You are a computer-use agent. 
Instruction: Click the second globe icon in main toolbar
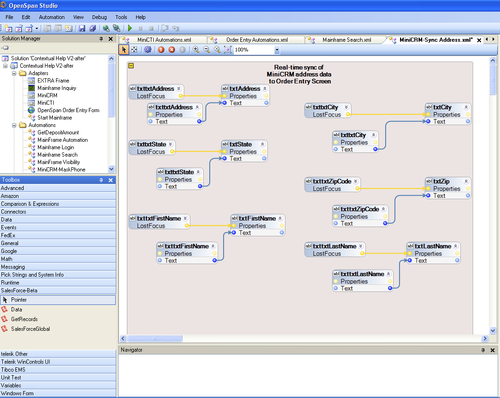[116, 29]
